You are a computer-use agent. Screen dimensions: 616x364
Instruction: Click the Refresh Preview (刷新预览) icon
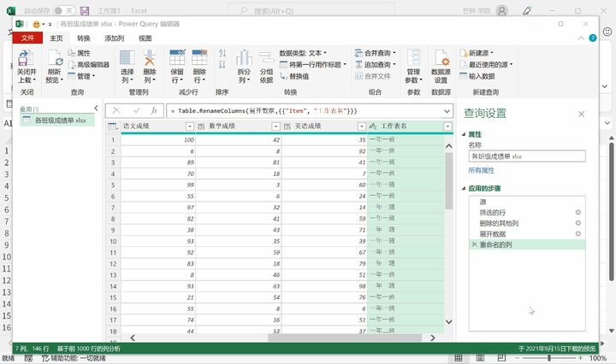tap(55, 58)
